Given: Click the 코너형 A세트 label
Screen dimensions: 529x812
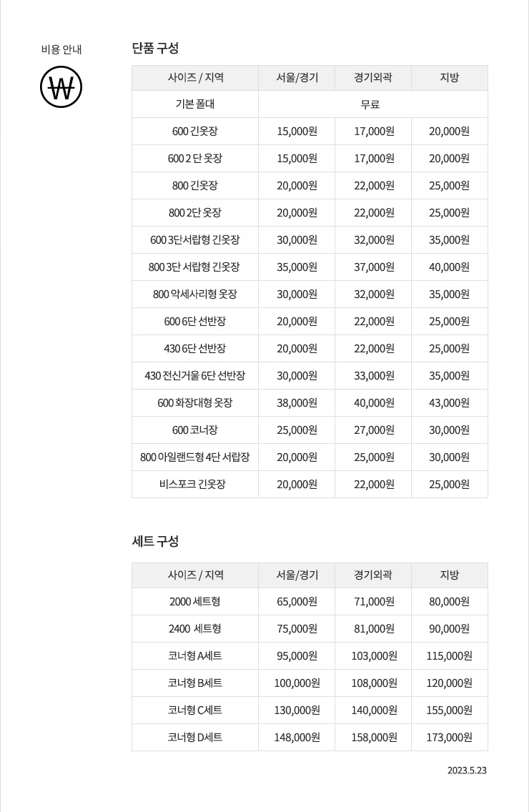Looking at the screenshot, I should [195, 656].
